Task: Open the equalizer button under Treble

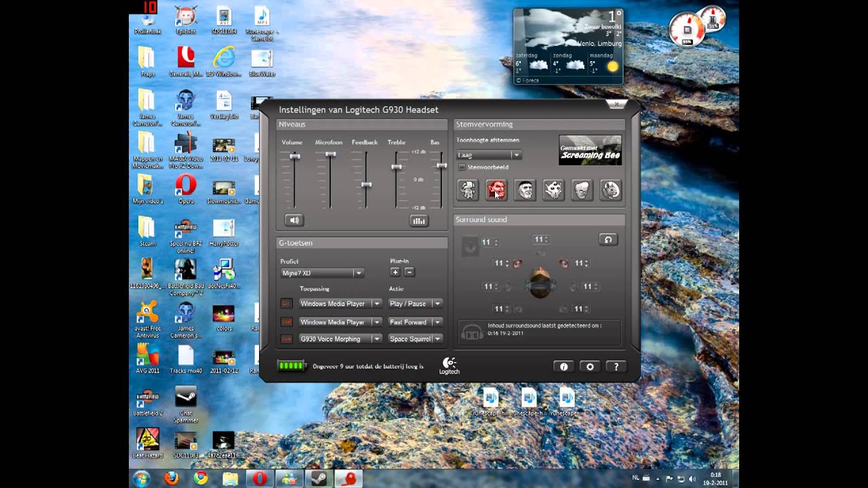Action: pos(419,220)
